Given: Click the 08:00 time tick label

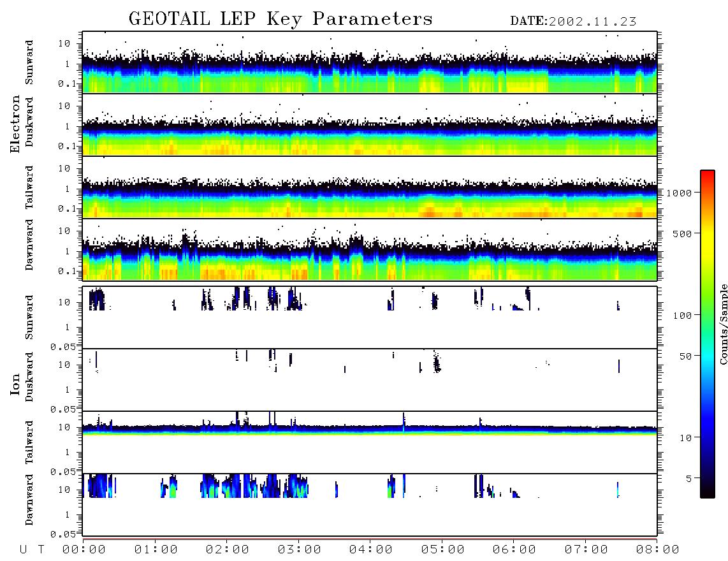Looking at the screenshot, I should click(x=658, y=550).
